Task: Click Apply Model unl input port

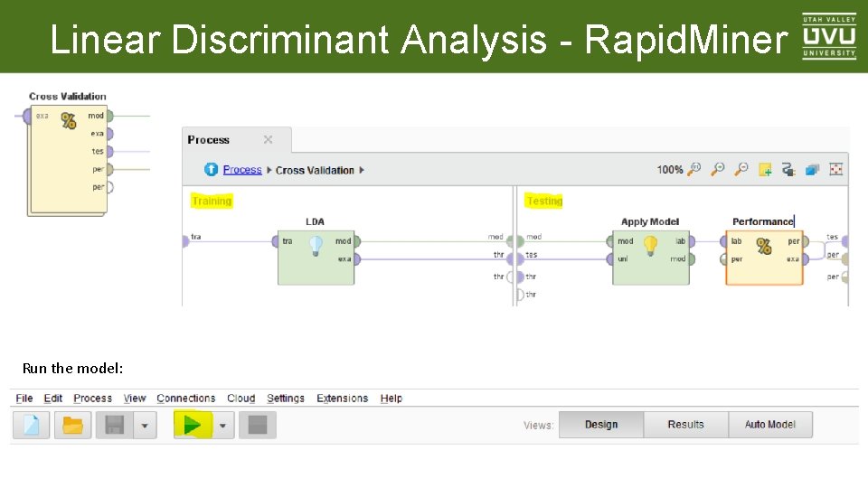Action: tap(610, 259)
